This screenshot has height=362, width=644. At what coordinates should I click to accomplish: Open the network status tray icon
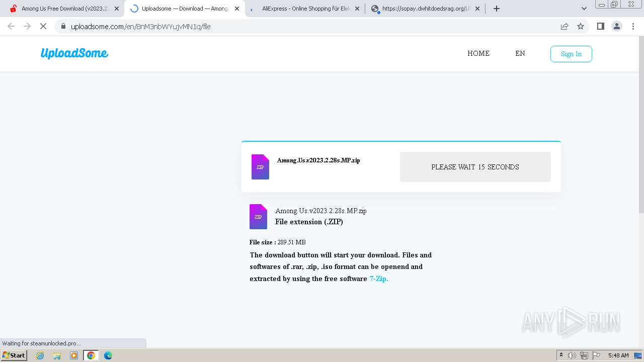(584, 355)
